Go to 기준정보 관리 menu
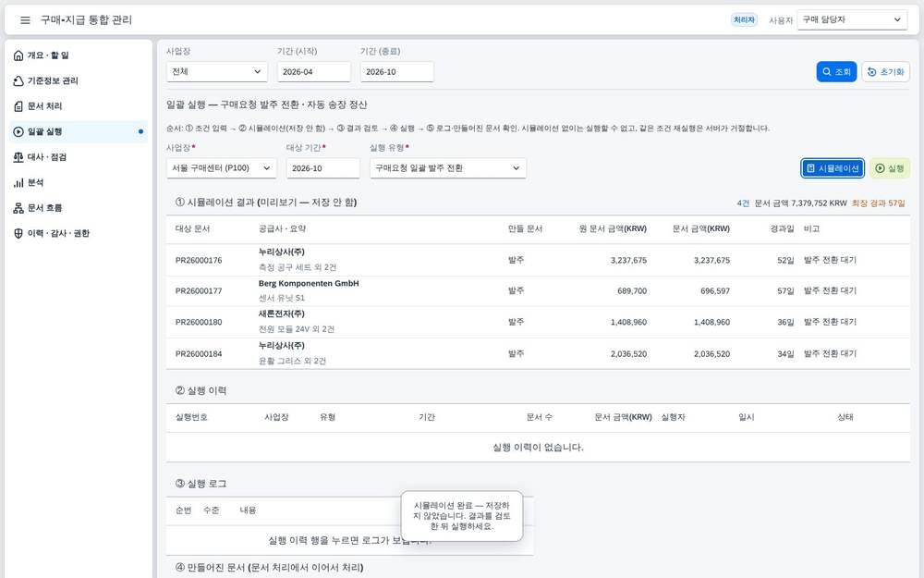 pyautogui.click(x=79, y=80)
